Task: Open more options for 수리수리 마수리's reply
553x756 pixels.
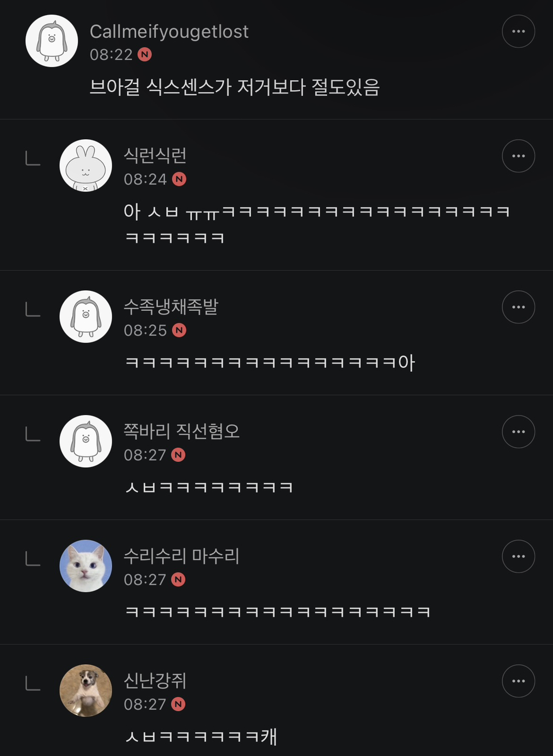Action: pos(518,556)
